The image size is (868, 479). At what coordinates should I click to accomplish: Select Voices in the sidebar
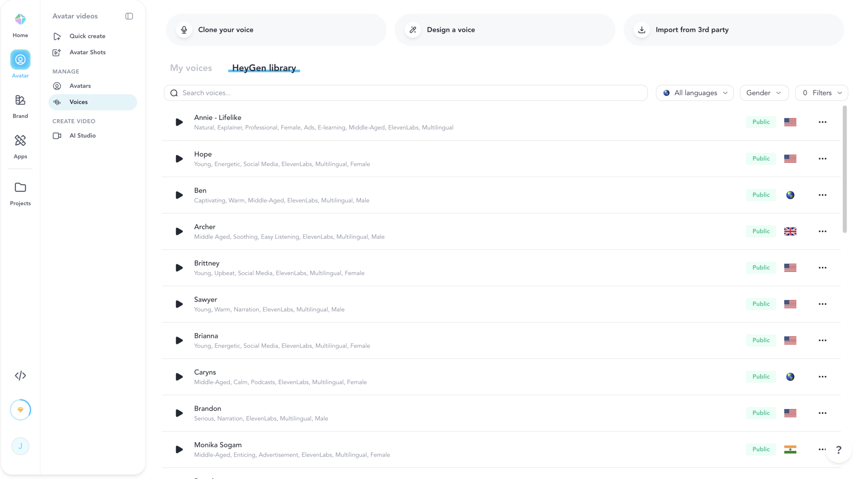click(93, 102)
